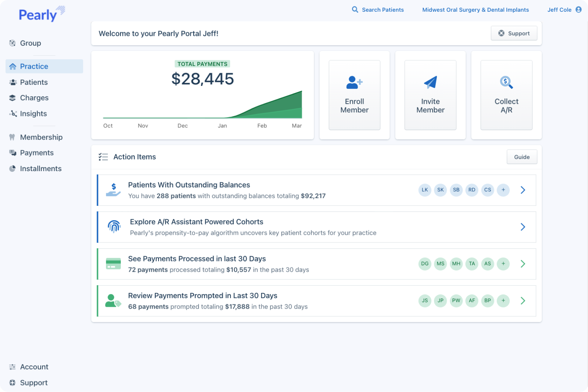
Task: Click the Invite Member card
Action: coord(430,95)
